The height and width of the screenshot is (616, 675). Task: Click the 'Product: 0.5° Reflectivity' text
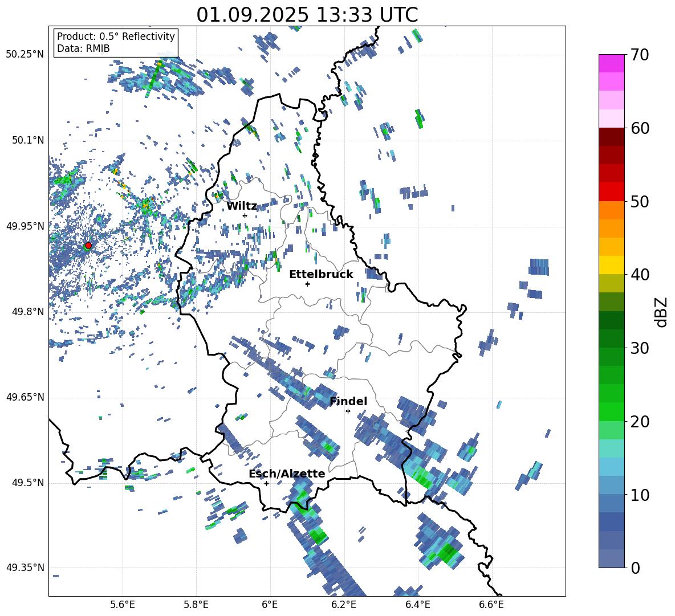pos(116,36)
